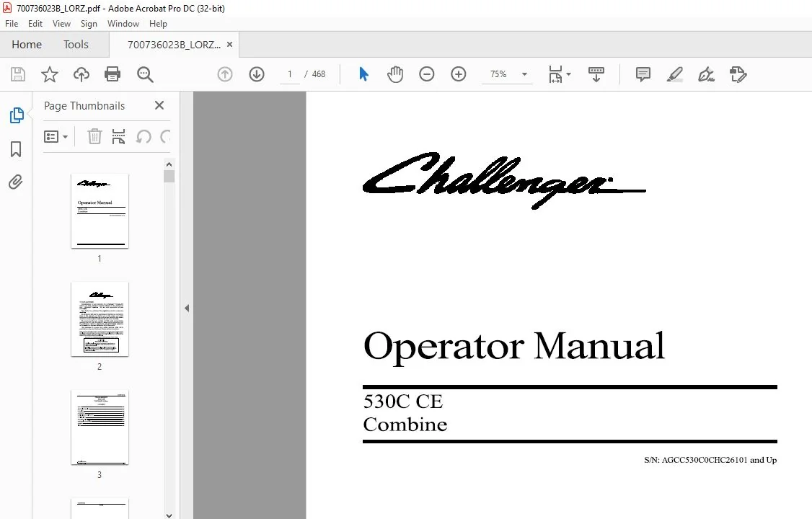Activate the Hand pan tool

click(395, 74)
